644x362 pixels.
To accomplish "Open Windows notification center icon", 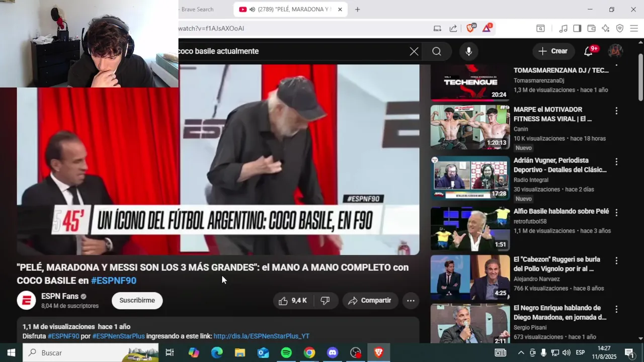I will tap(629, 353).
